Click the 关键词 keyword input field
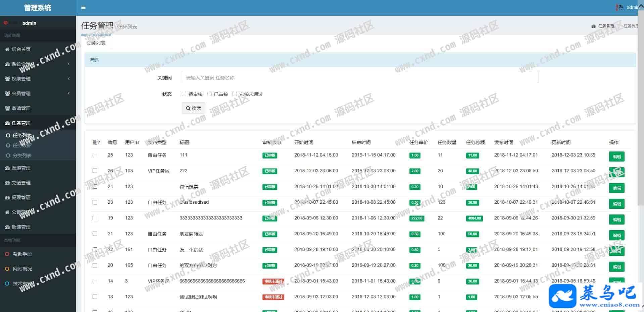 point(360,77)
